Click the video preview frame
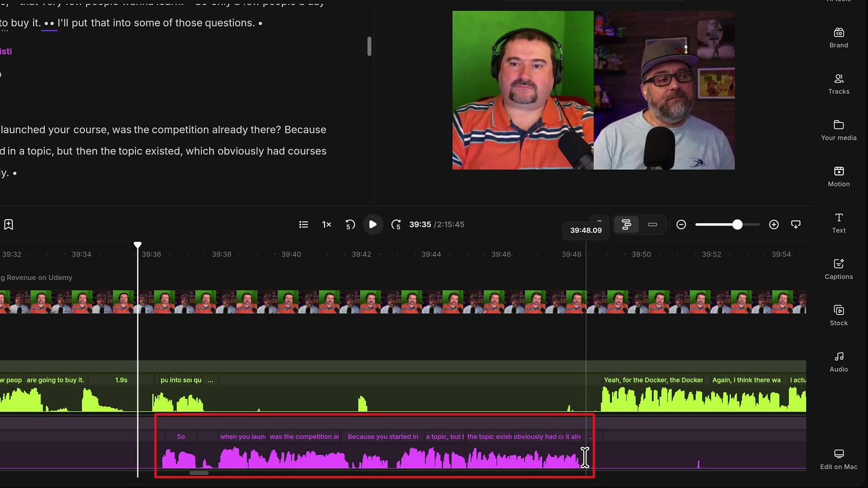868x488 pixels. point(593,90)
